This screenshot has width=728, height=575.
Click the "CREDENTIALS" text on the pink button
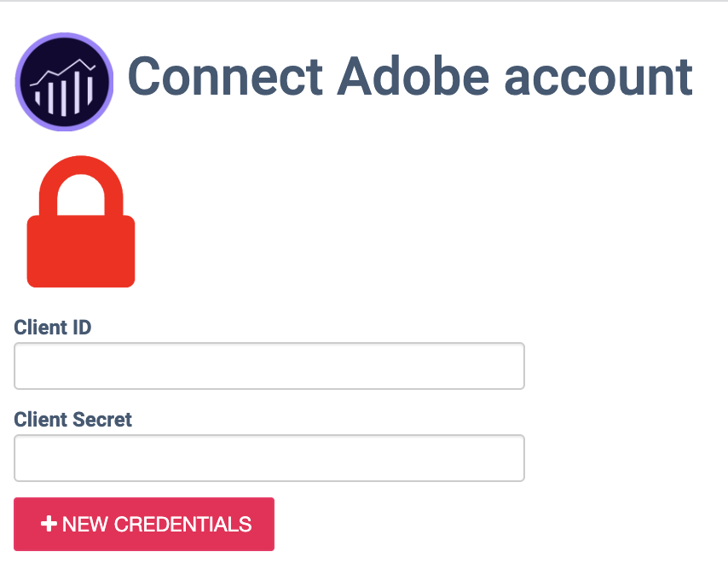coord(183,524)
